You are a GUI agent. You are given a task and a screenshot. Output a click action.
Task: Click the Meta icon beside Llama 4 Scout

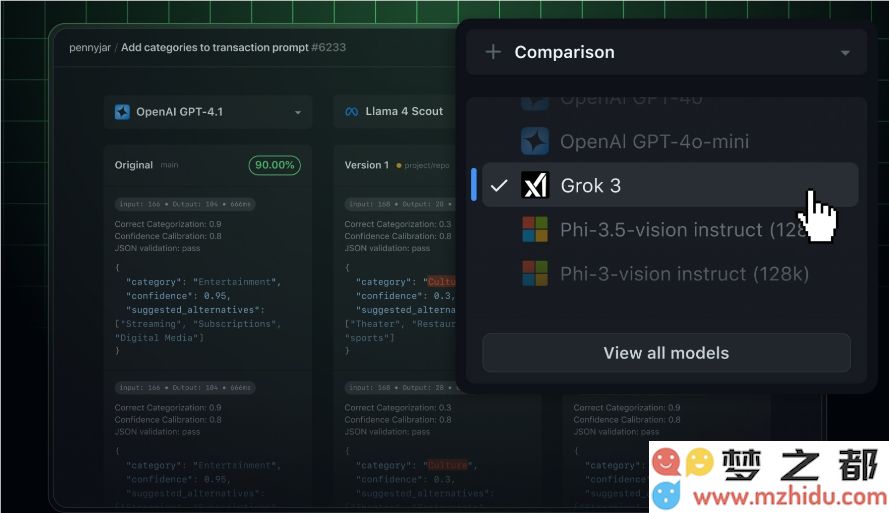point(352,112)
